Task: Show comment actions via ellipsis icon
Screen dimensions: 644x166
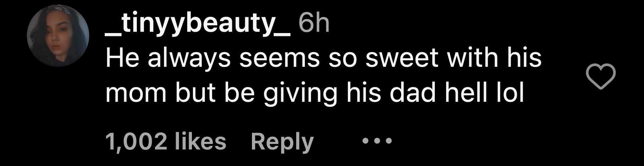Action: [377, 141]
